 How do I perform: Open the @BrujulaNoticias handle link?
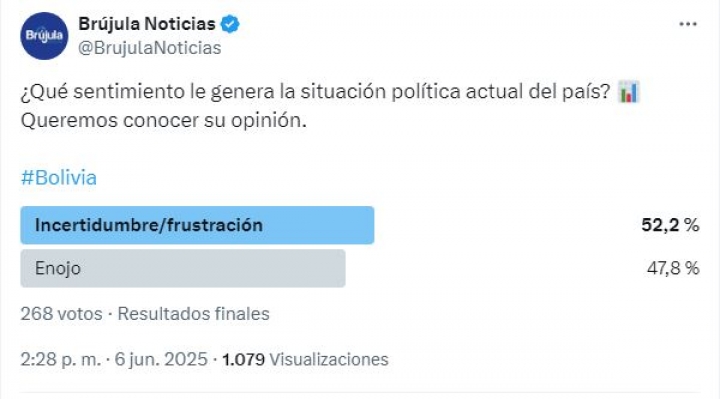pyautogui.click(x=150, y=48)
